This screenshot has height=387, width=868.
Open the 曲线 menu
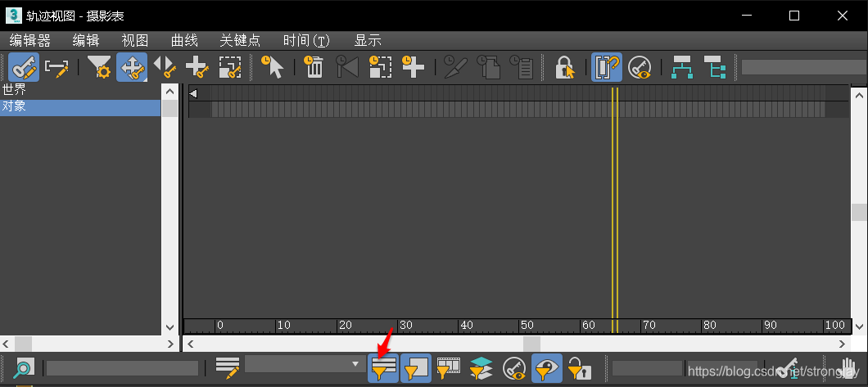(x=185, y=40)
